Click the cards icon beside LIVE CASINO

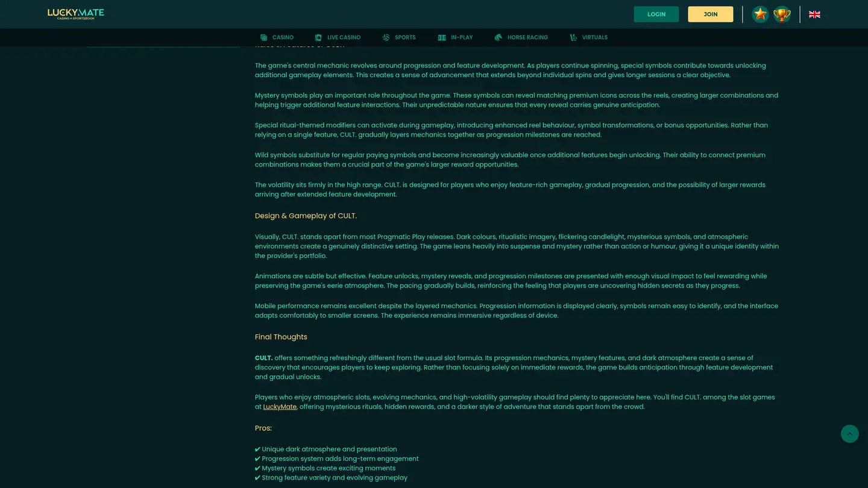click(318, 37)
